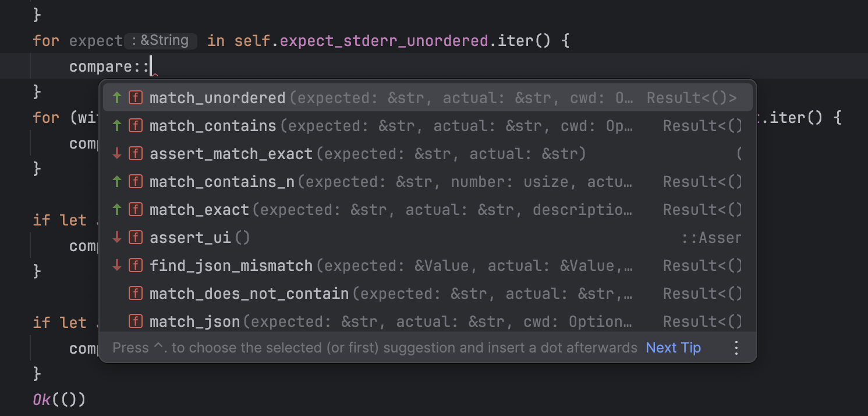
Task: Click the green up-arrow beside match_exact
Action: [116, 209]
